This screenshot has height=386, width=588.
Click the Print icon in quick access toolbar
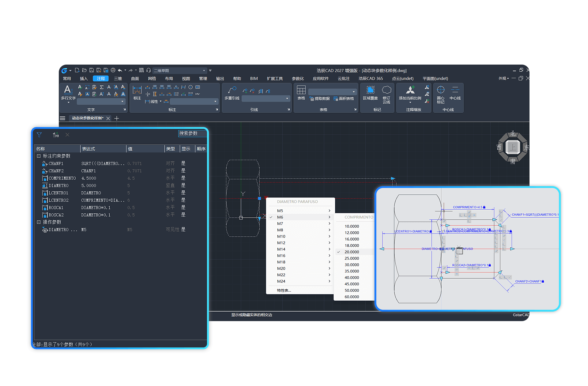click(113, 70)
